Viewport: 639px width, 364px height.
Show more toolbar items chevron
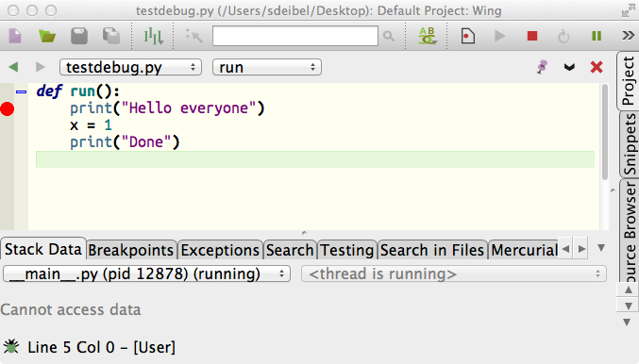628,36
